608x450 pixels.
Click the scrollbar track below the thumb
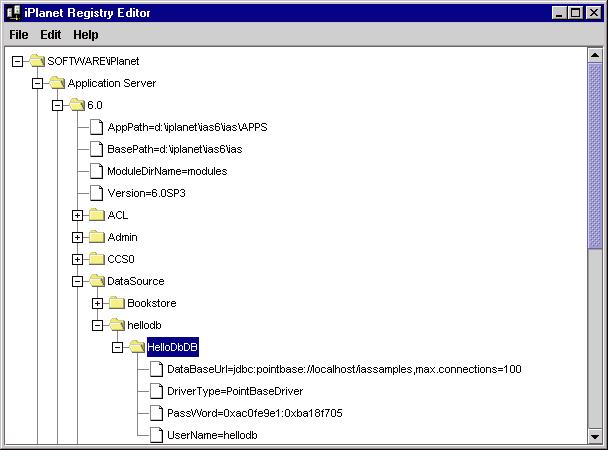point(594,339)
